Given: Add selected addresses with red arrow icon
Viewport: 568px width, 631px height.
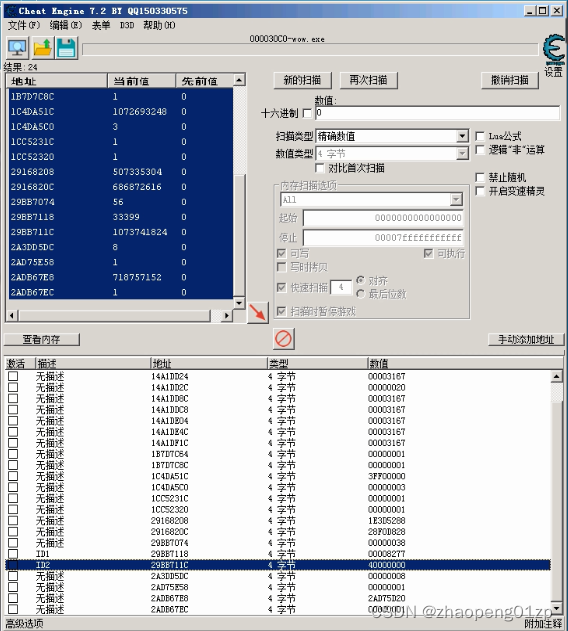Looking at the screenshot, I should click(258, 312).
